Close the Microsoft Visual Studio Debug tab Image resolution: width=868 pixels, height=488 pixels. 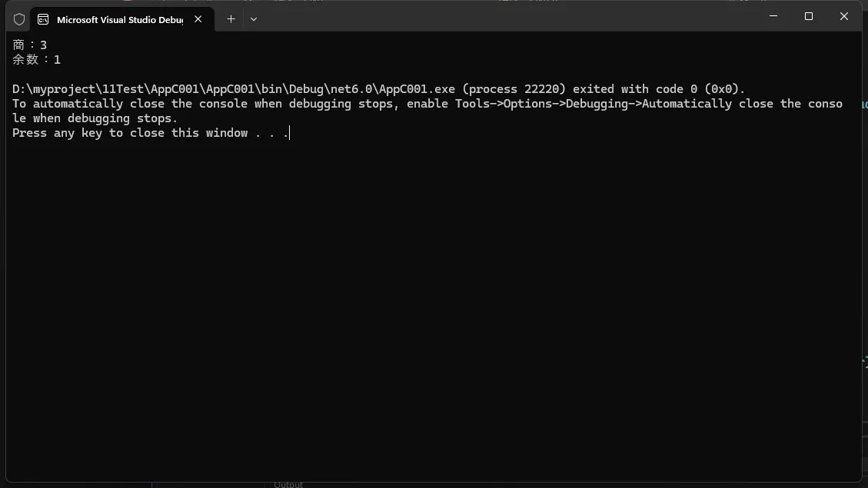198,19
